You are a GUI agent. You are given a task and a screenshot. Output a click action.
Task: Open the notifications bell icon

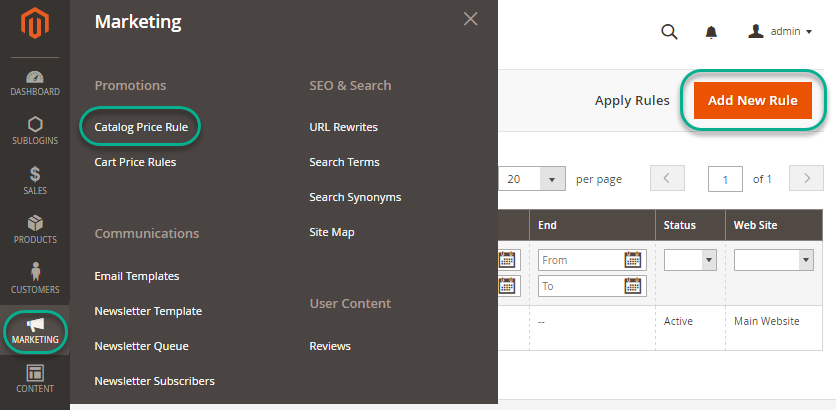pos(711,32)
